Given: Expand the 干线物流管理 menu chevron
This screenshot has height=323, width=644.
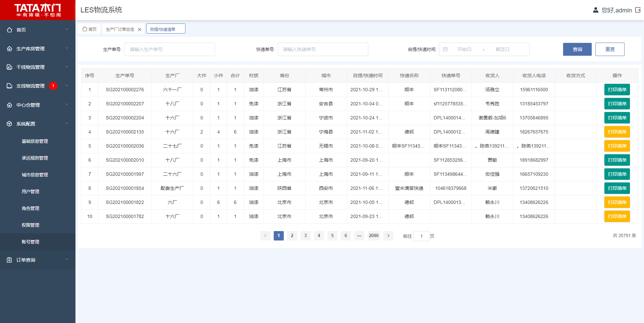Looking at the screenshot, I should [x=67, y=67].
